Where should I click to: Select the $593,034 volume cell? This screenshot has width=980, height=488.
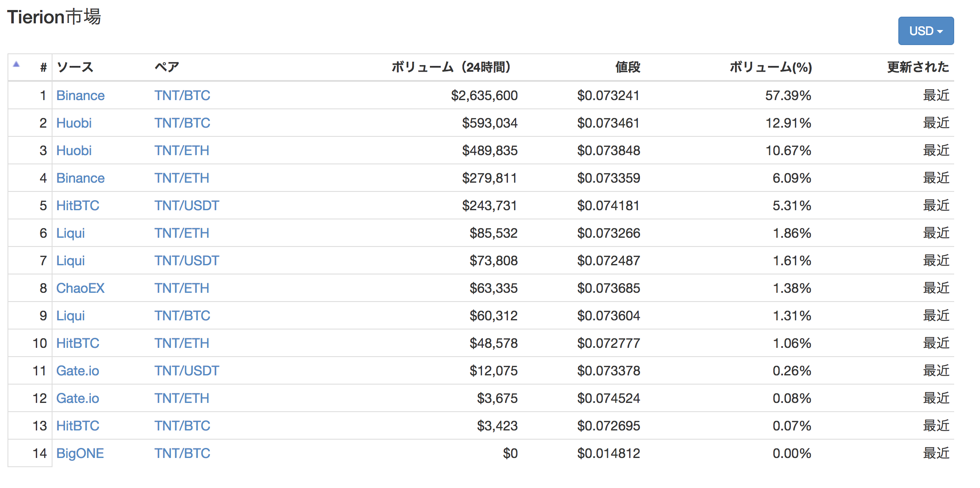click(x=490, y=123)
